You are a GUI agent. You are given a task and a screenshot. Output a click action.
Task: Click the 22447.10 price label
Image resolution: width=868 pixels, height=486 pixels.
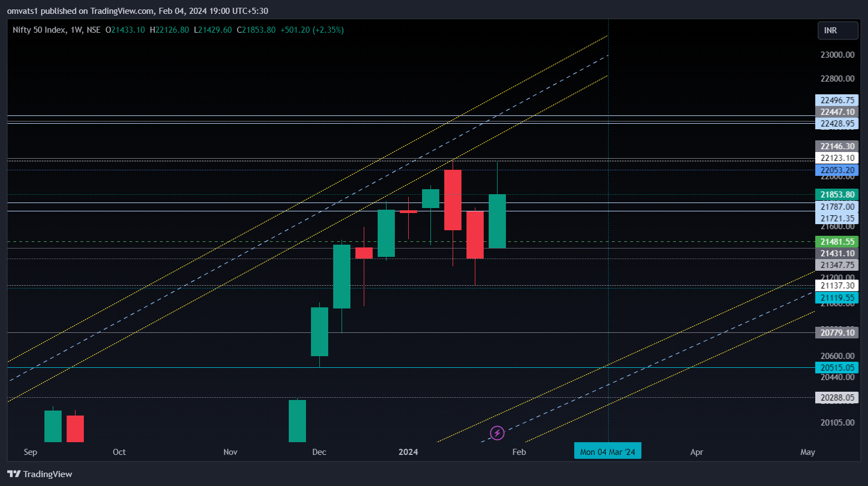[x=837, y=112]
